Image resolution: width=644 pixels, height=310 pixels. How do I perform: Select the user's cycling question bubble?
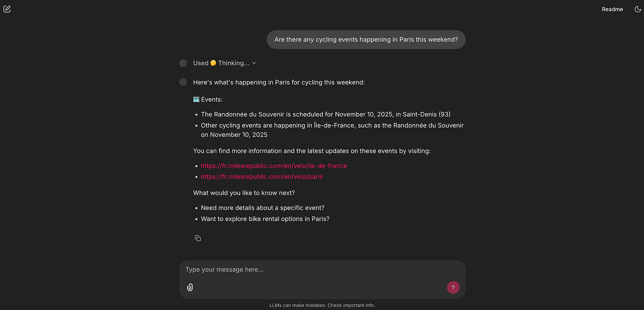366,39
